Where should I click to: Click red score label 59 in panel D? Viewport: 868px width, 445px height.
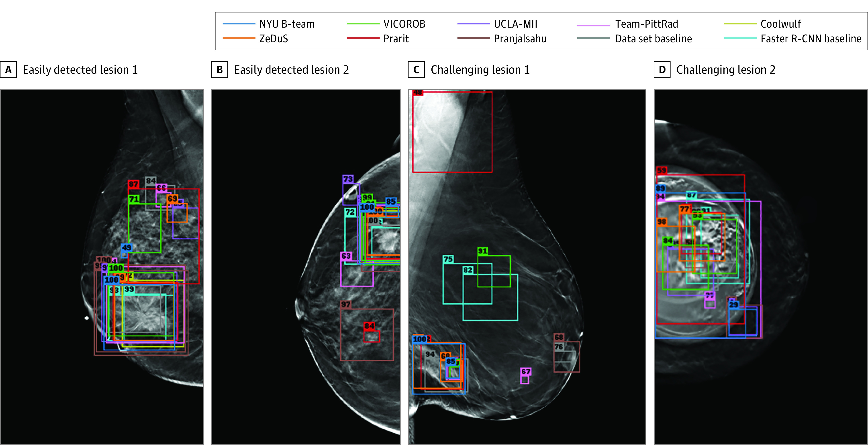[x=662, y=170]
